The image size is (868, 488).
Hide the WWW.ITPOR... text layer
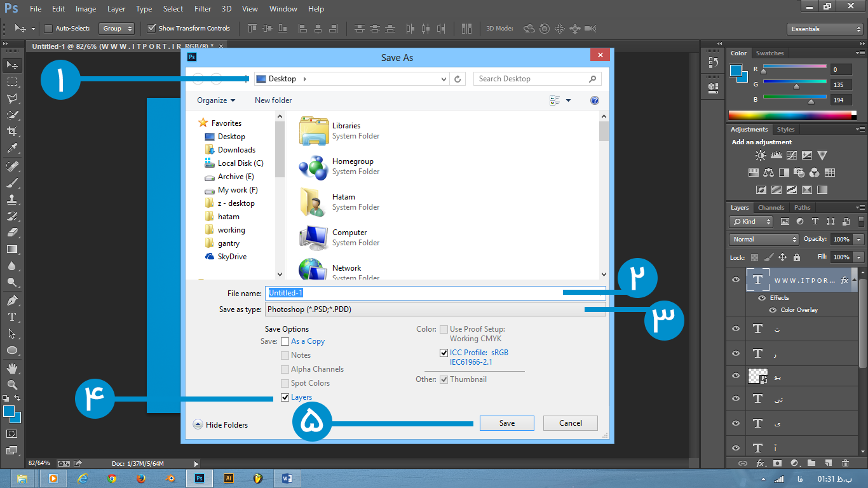(736, 280)
